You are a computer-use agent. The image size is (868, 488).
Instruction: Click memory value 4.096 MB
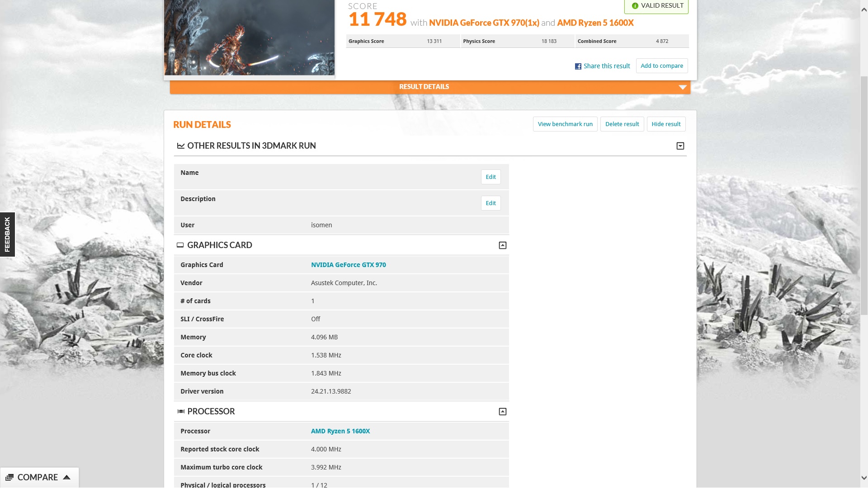pyautogui.click(x=324, y=337)
